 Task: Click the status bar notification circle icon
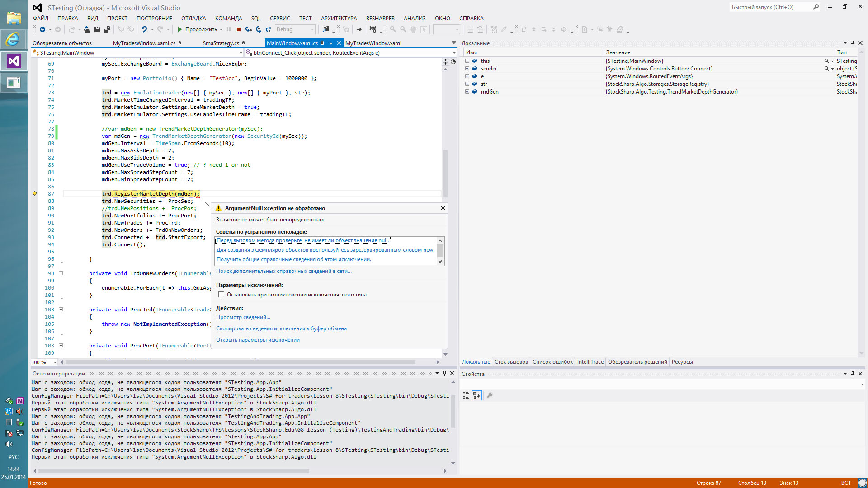tap(863, 483)
